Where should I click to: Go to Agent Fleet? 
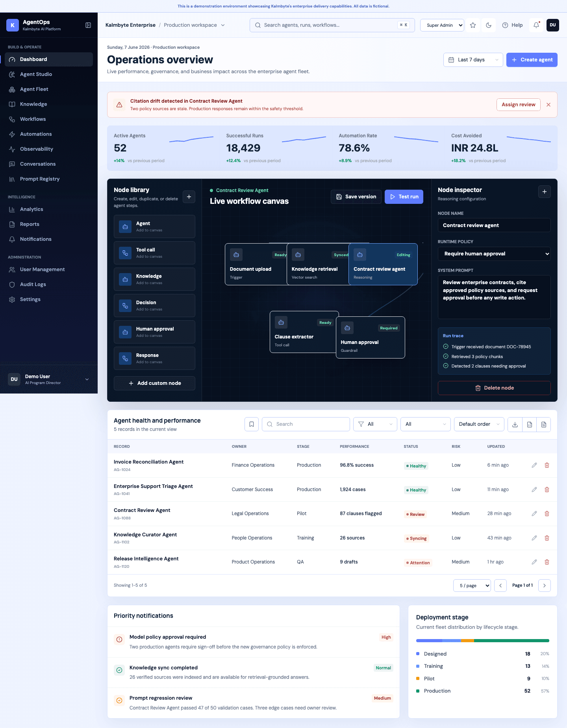(49, 89)
